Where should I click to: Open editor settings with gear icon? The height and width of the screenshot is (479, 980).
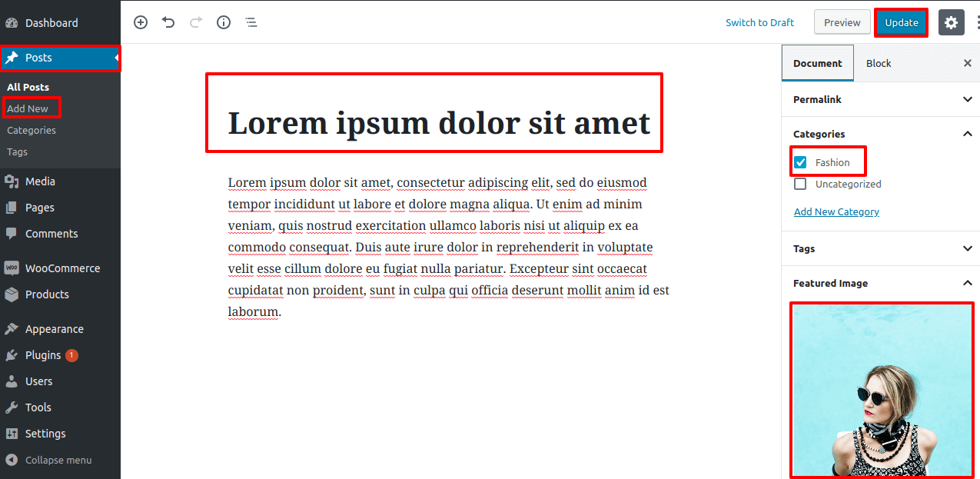[951, 22]
